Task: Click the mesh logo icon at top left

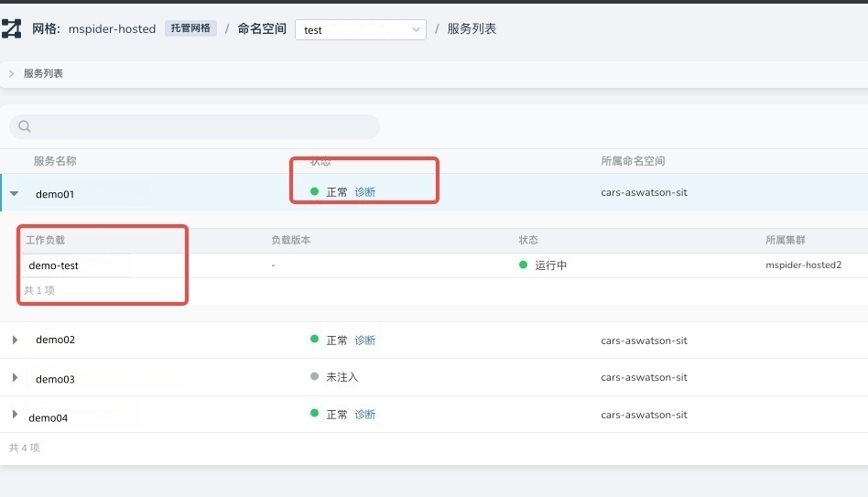Action: [11, 29]
